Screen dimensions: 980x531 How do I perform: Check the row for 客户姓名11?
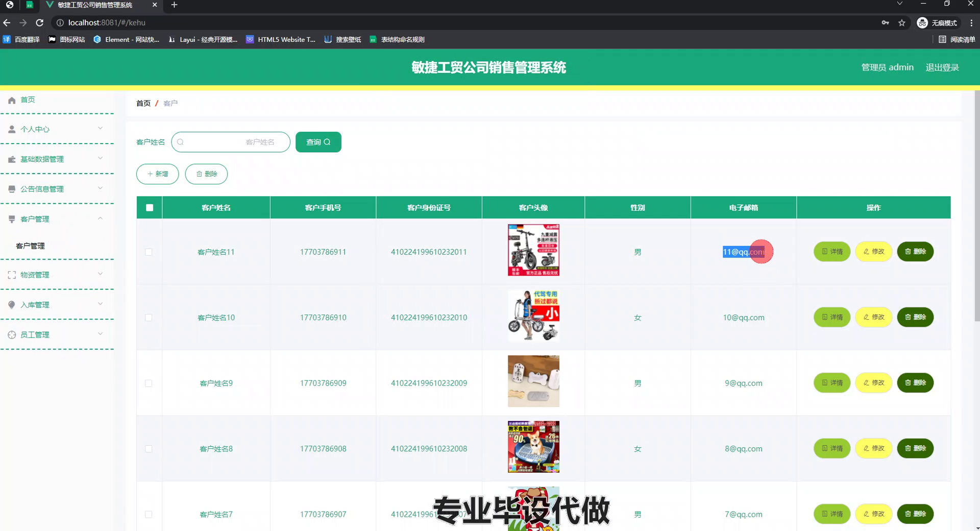[149, 252]
